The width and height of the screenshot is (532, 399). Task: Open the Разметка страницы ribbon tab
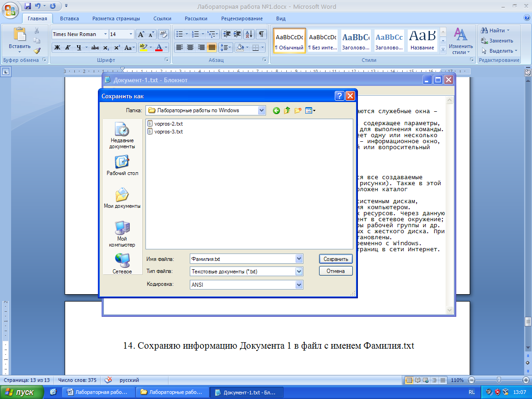[116, 18]
